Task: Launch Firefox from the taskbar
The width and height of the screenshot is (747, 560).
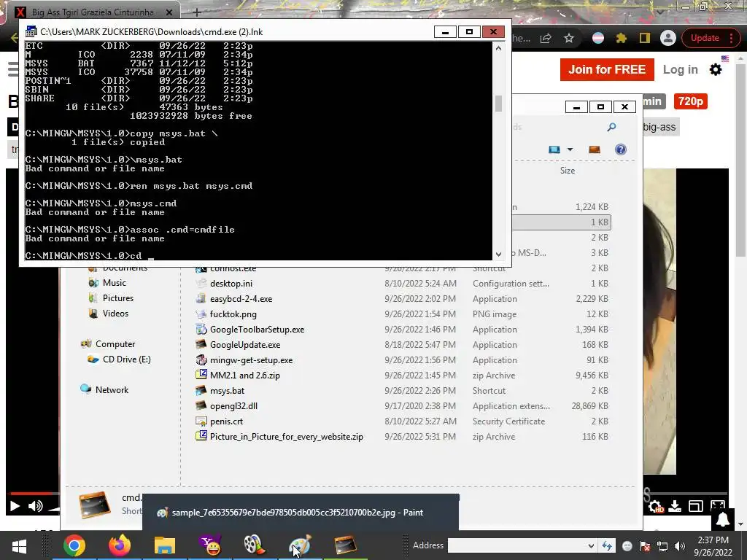Action: (120, 545)
